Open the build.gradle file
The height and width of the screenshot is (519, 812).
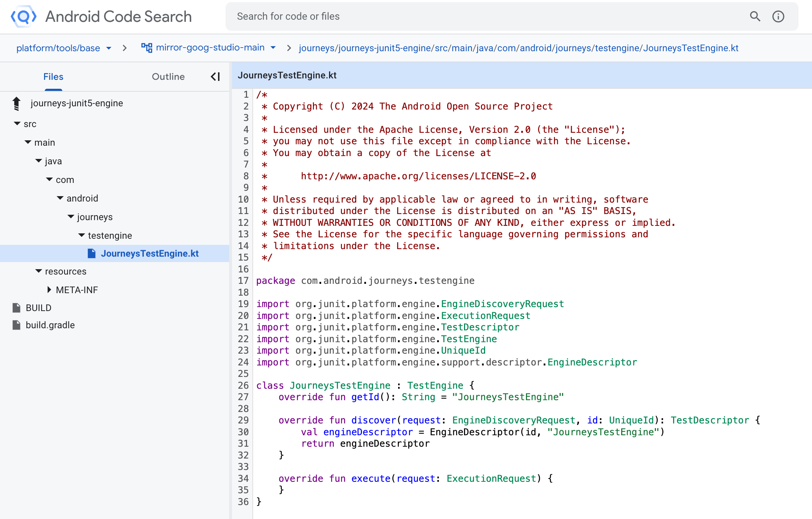50,325
